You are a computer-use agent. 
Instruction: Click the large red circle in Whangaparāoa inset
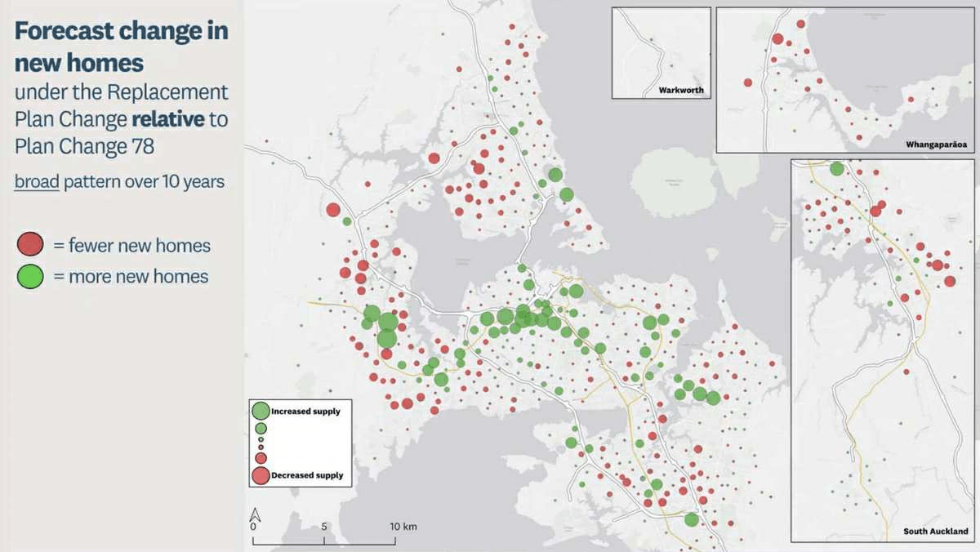click(x=777, y=39)
